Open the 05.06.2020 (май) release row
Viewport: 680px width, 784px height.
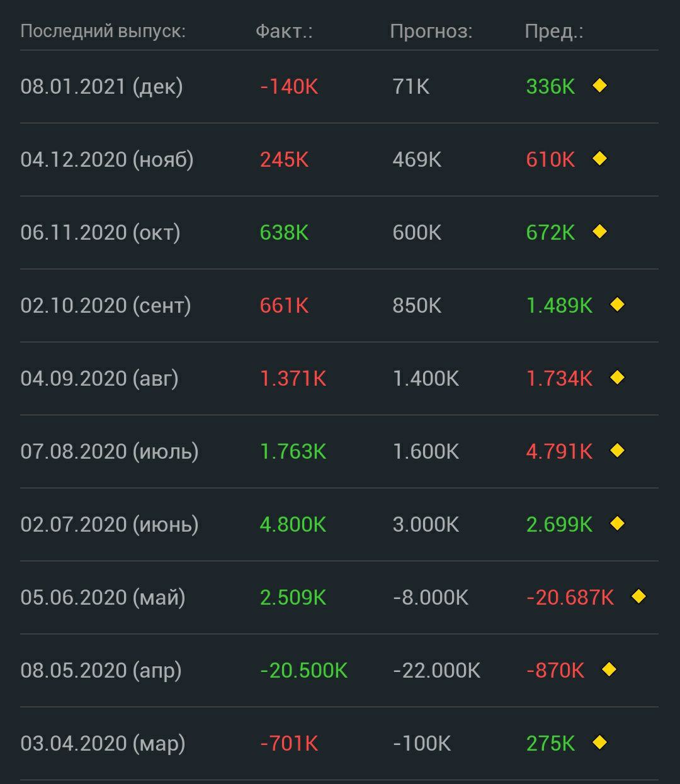(x=339, y=598)
